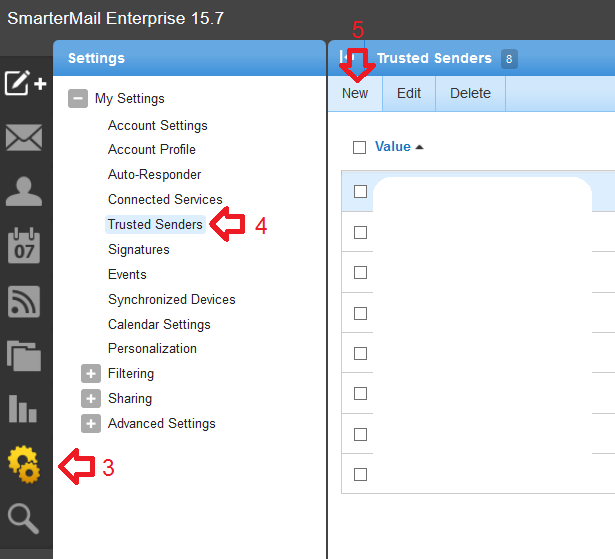Open the RSS feeds icon

coord(24,302)
